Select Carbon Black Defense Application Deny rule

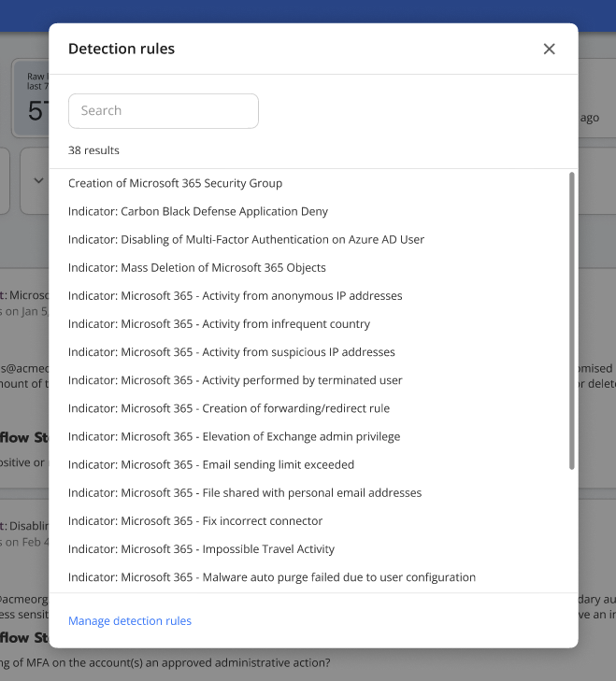pyautogui.click(x=198, y=211)
